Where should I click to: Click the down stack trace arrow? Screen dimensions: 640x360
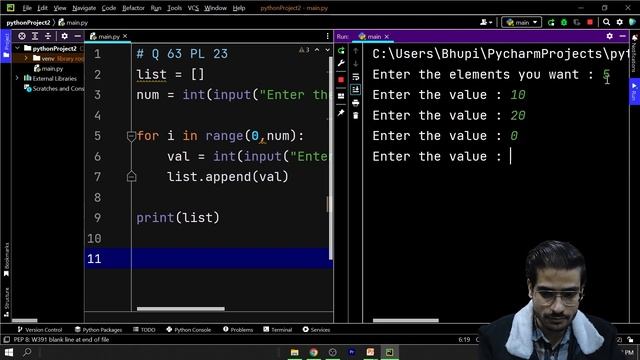coord(356,64)
